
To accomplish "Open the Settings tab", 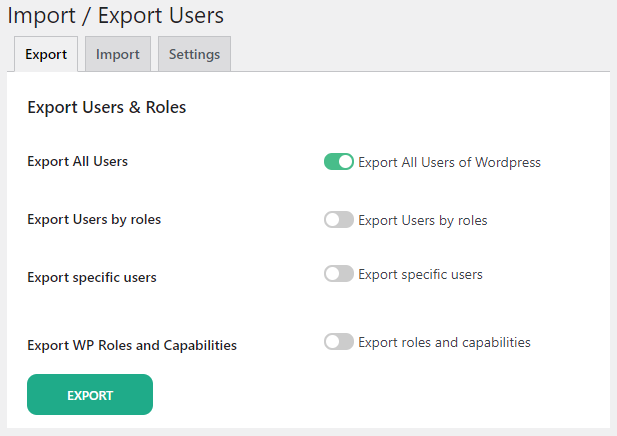I will 194,54.
